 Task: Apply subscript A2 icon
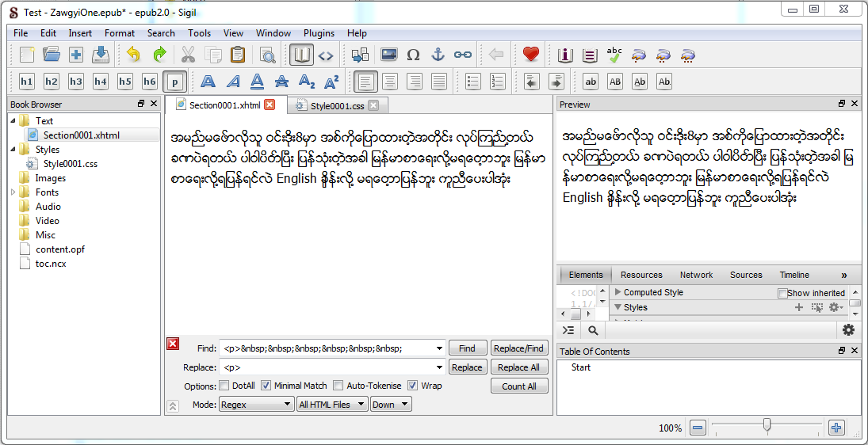point(306,82)
